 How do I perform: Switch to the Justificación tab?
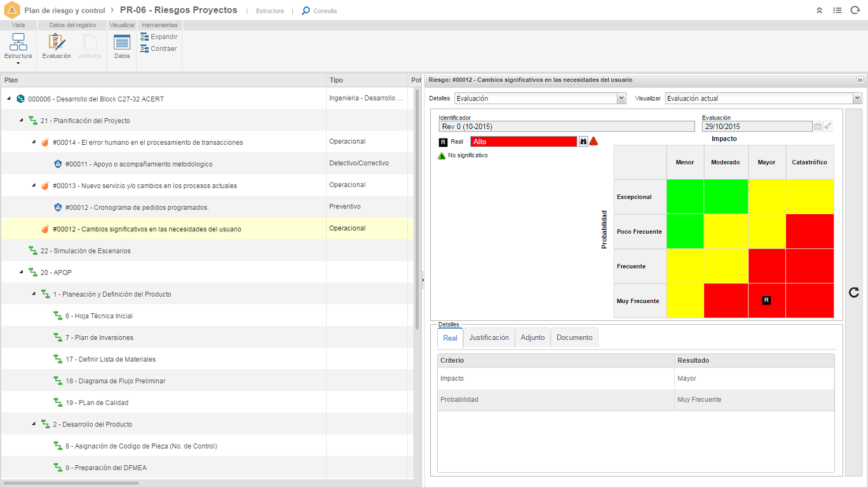489,338
